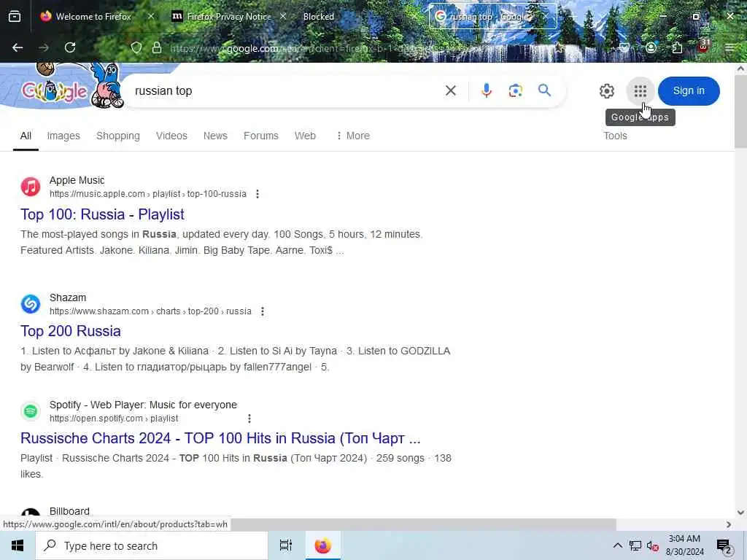Open the tracking protection shield icon
Image resolution: width=747 pixels, height=560 pixels.
(136, 47)
